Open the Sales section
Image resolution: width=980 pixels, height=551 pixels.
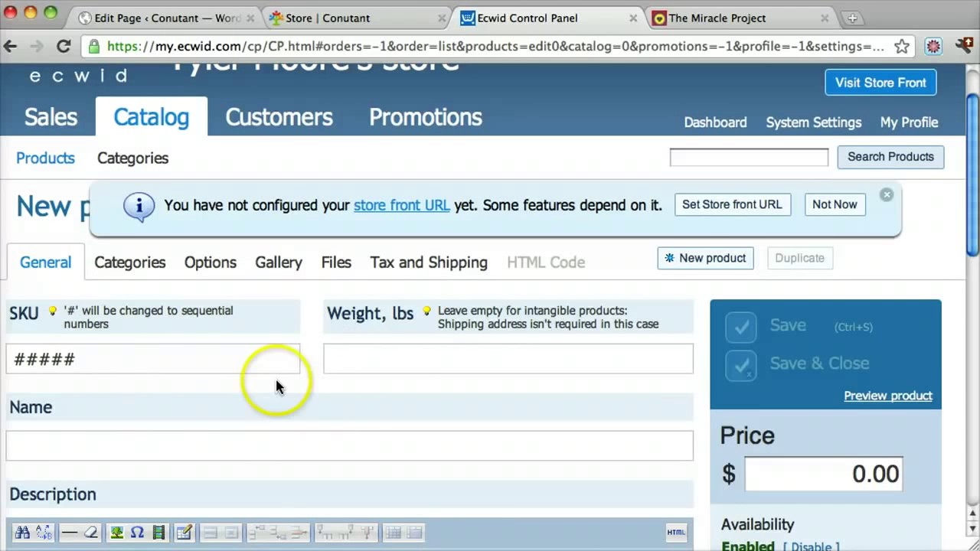tap(51, 117)
